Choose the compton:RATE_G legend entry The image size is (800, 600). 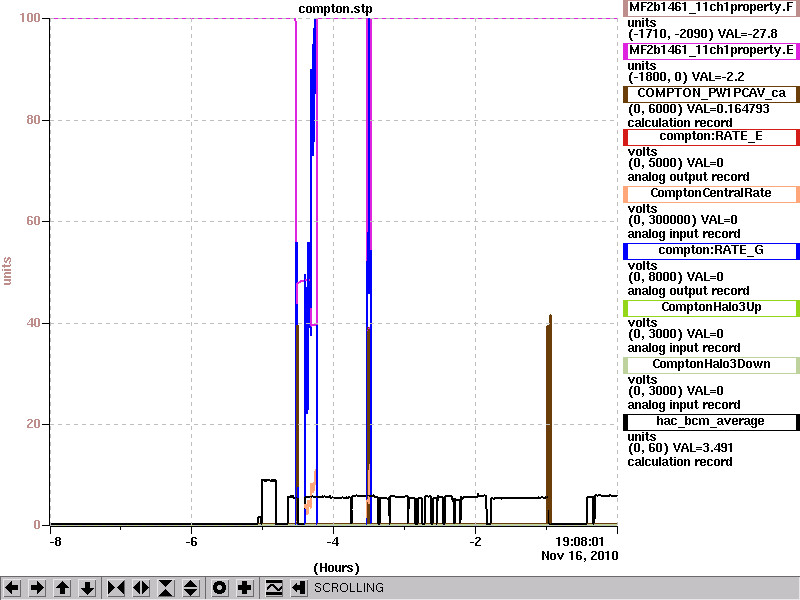[711, 251]
